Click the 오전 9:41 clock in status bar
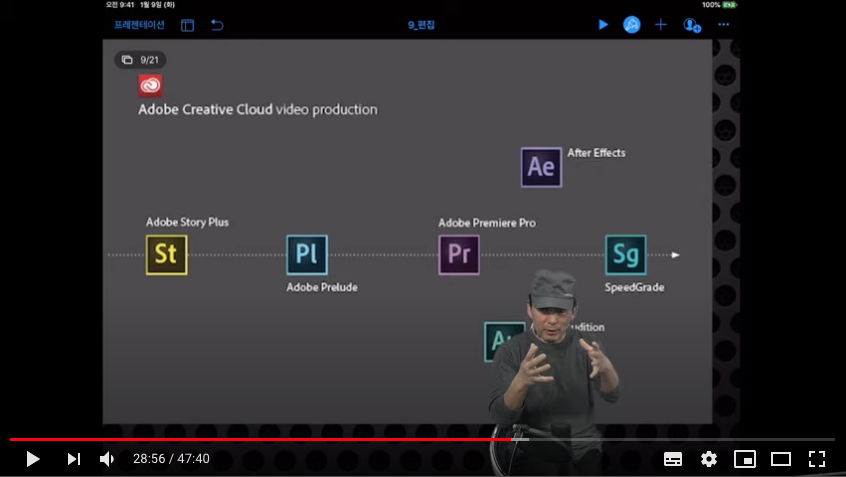Image resolution: width=846 pixels, height=477 pixels. point(120,5)
